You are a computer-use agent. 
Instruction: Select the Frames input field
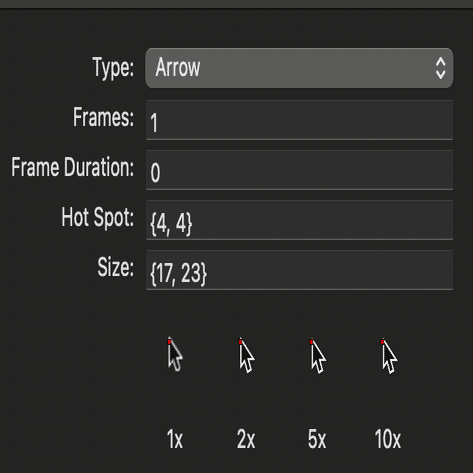tap(299, 120)
